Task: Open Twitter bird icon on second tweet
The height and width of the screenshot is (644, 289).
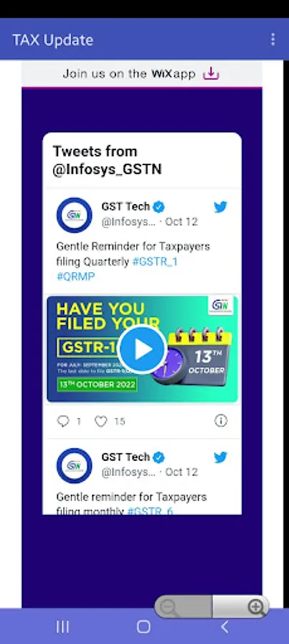Action: click(x=220, y=457)
